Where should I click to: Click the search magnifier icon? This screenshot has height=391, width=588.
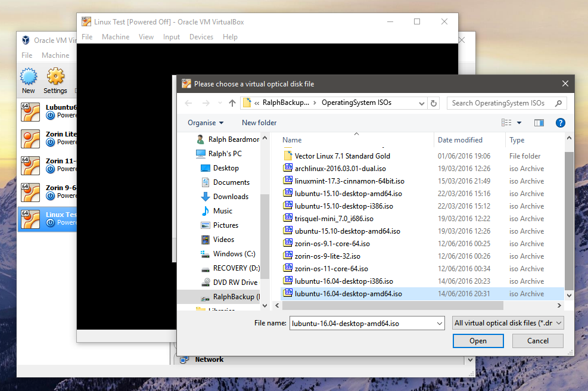point(559,103)
